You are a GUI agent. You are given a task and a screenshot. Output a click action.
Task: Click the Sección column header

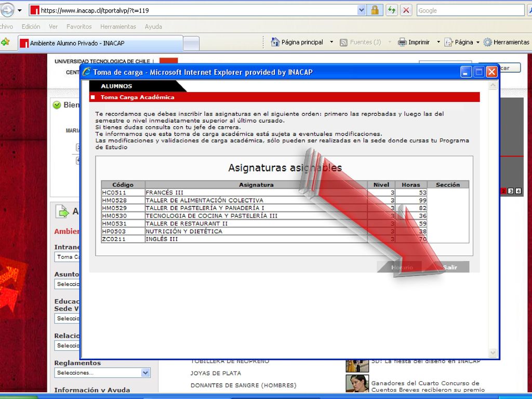448,184
